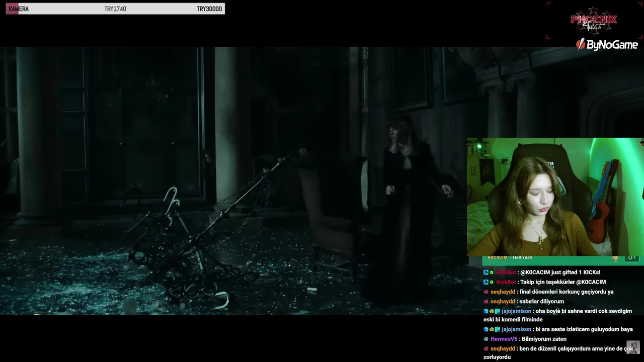Click the KAMERA goal label

pos(19,9)
